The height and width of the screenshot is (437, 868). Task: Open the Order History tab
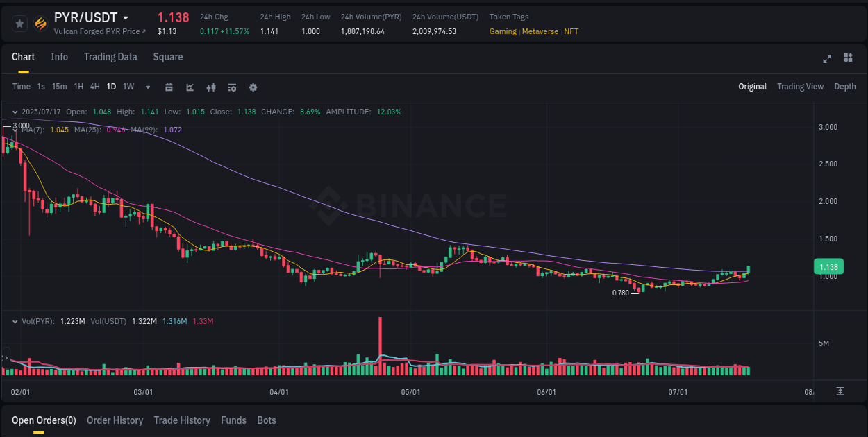(115, 420)
